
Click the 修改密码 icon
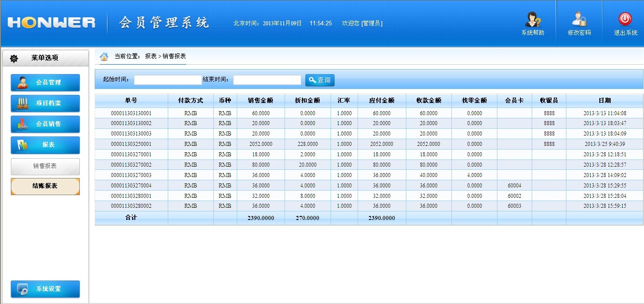579,19
